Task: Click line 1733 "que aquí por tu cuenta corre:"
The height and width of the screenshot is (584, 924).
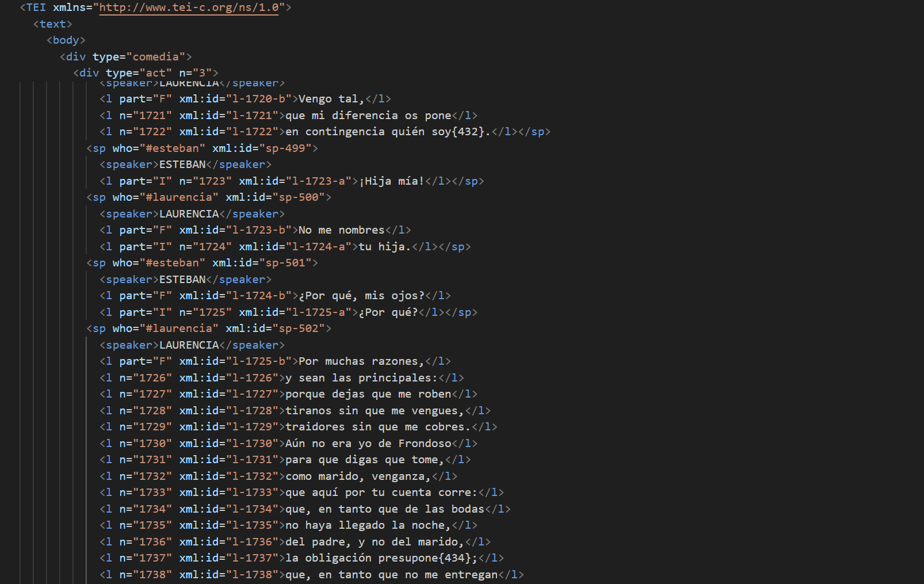Action: coord(301,493)
